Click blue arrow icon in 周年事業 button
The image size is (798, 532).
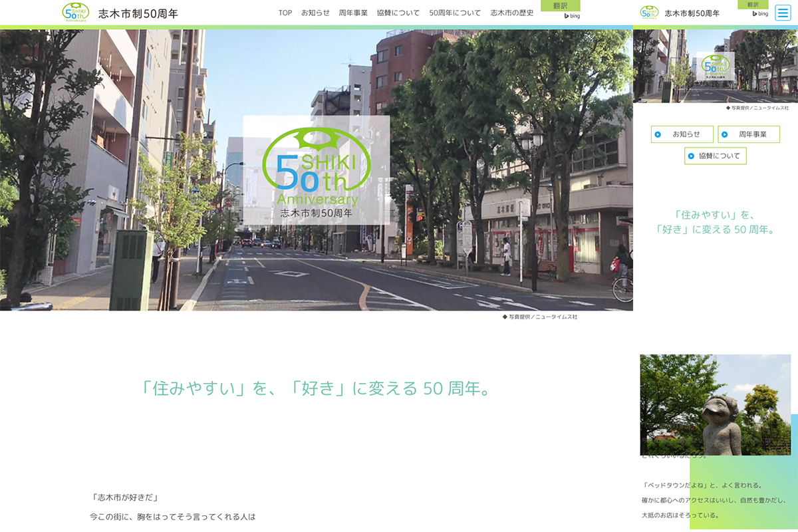point(724,134)
